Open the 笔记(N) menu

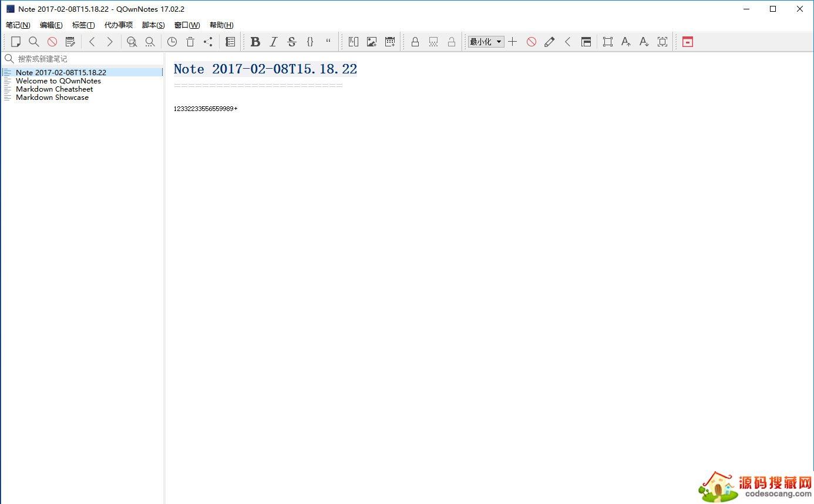click(x=18, y=25)
